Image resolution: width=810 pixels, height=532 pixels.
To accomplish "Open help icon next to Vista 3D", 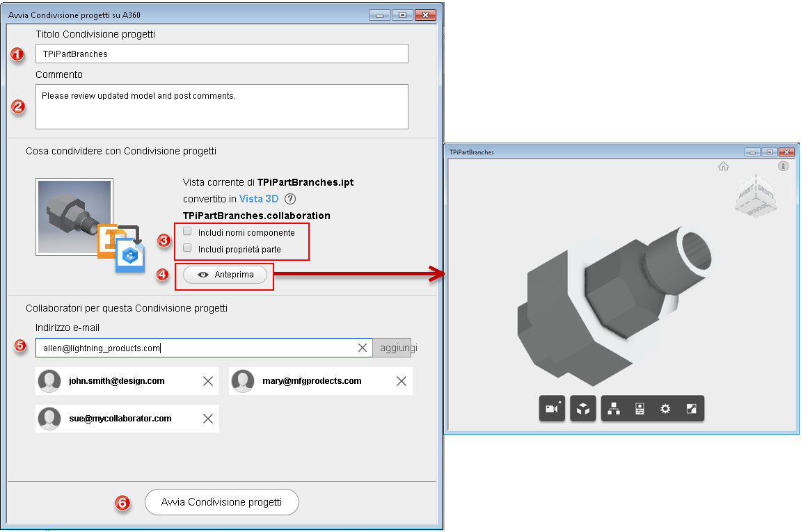I will [x=290, y=199].
